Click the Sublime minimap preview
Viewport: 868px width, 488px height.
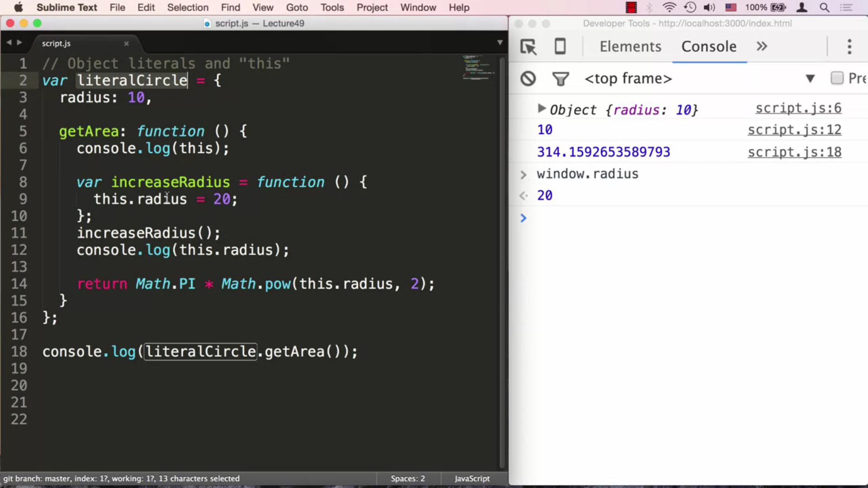[478, 68]
